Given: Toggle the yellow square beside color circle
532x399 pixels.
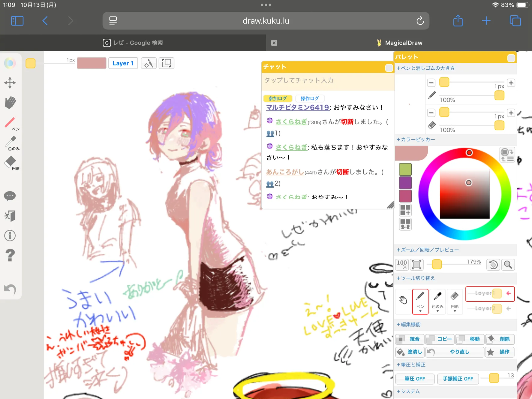Looking at the screenshot, I should [x=31, y=63].
